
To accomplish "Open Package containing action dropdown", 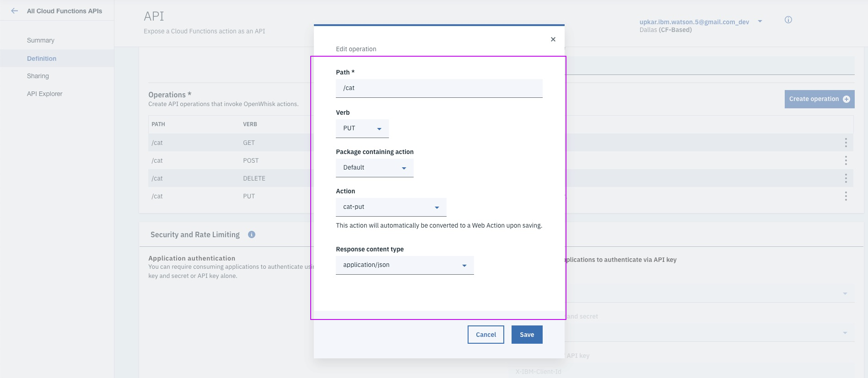I will click(x=375, y=168).
